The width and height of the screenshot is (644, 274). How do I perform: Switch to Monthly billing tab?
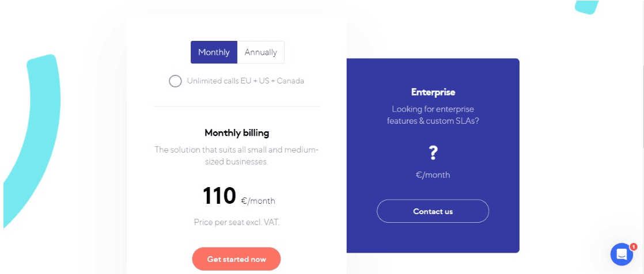[x=214, y=52]
